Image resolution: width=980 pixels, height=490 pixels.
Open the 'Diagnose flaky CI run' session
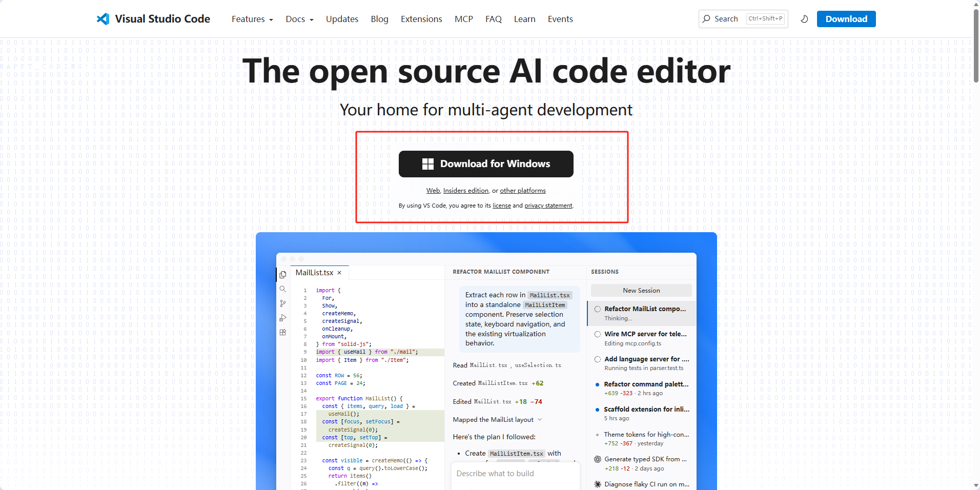[x=642, y=484]
